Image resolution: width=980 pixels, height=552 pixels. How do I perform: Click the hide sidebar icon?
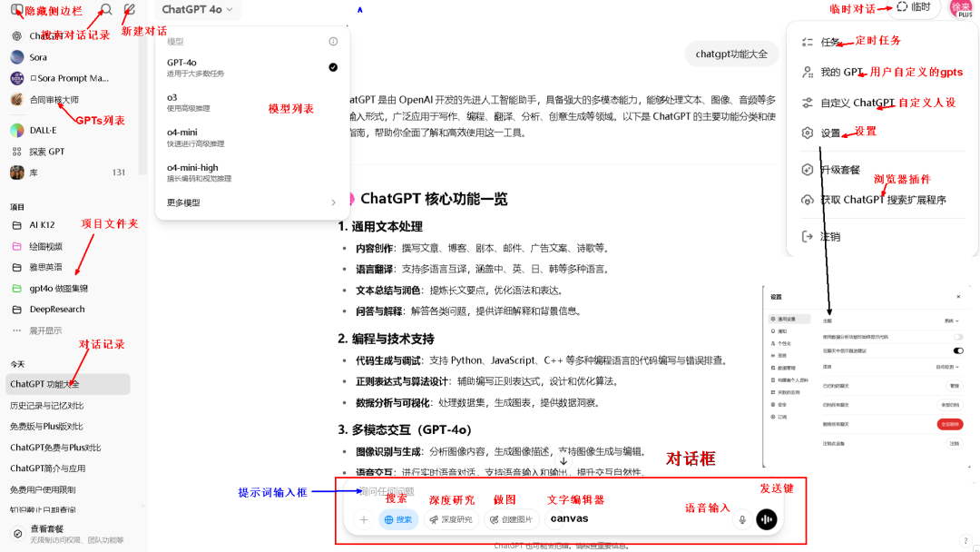(17, 9)
